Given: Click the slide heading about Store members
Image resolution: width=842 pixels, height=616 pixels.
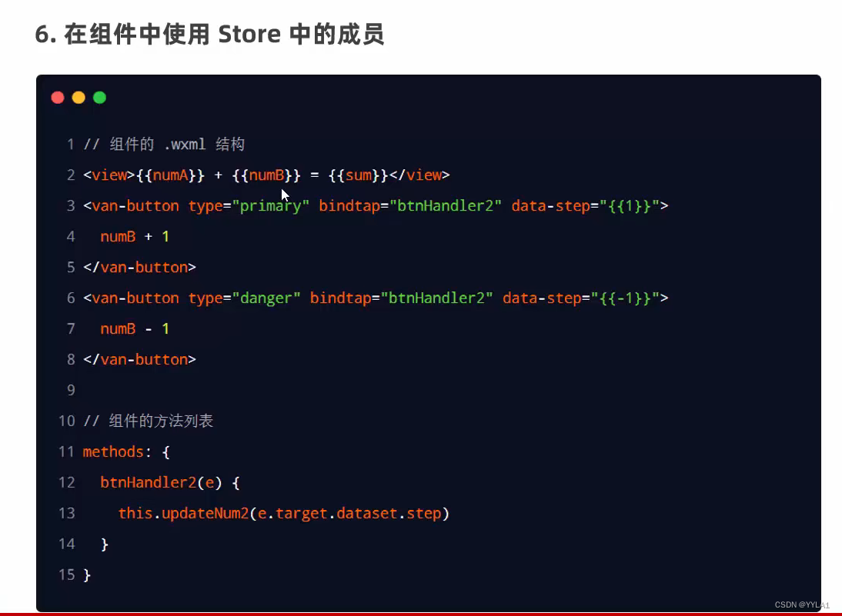Looking at the screenshot, I should pos(210,35).
